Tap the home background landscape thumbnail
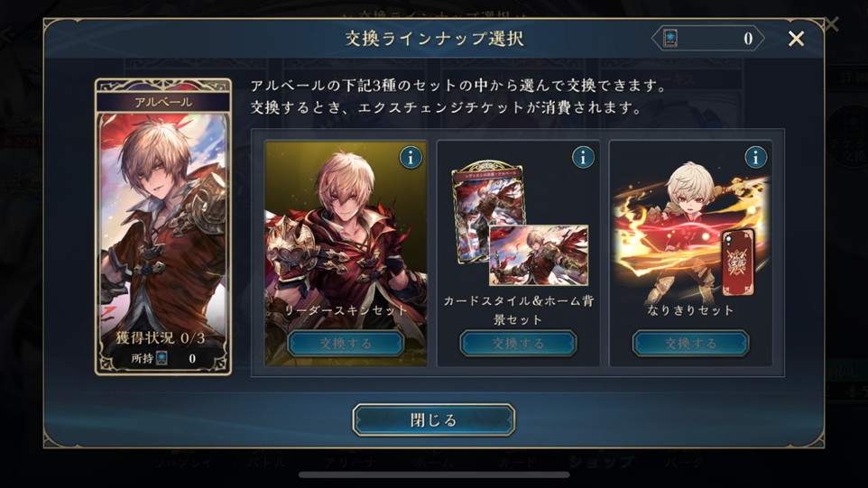The height and width of the screenshot is (488, 868). point(540,254)
